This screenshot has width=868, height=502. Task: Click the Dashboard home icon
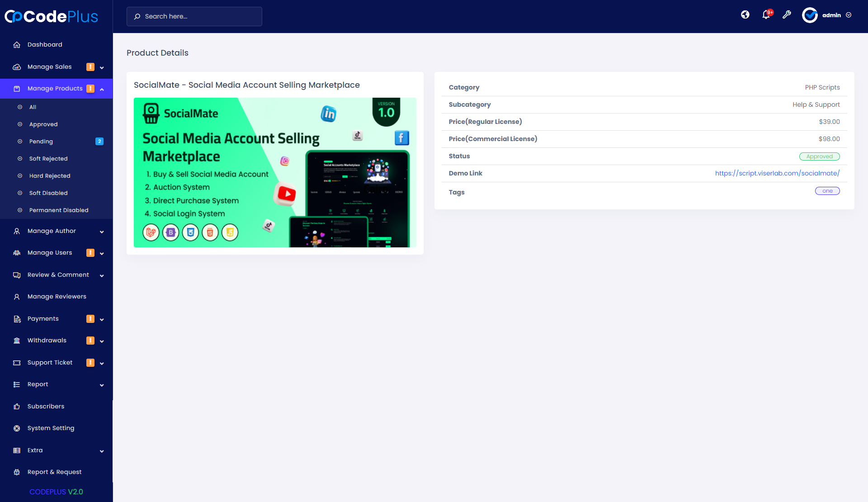coord(17,45)
